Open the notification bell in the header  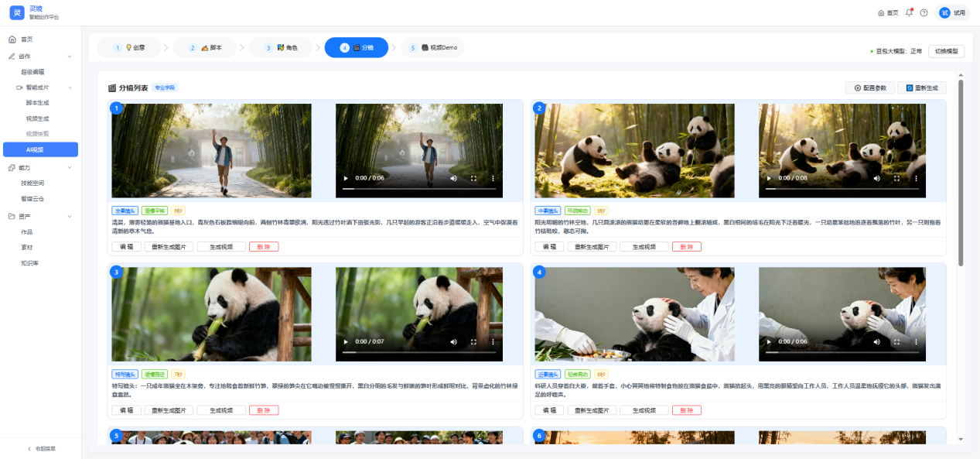coord(910,12)
